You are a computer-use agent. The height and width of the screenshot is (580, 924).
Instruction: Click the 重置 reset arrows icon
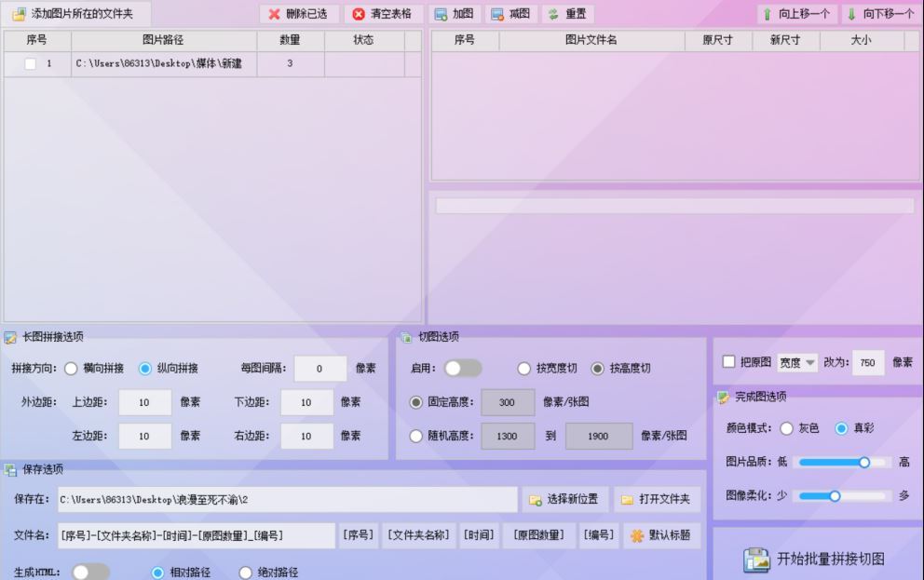[553, 14]
